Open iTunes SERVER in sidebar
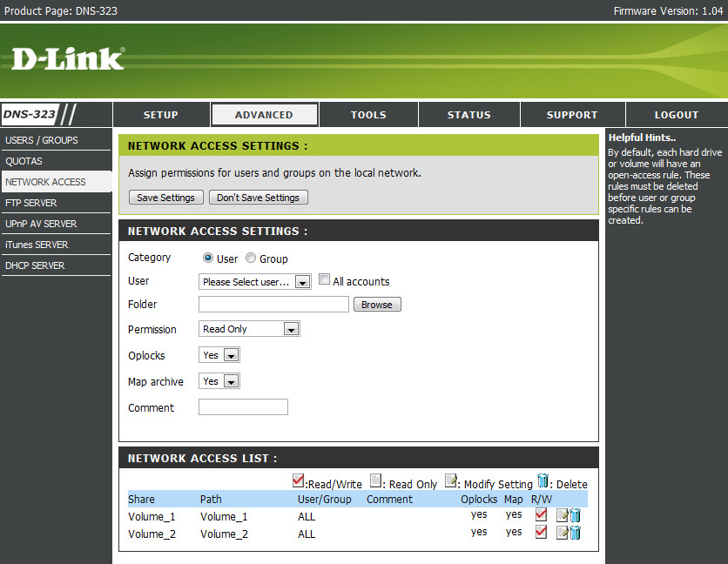728x564 pixels. point(56,245)
